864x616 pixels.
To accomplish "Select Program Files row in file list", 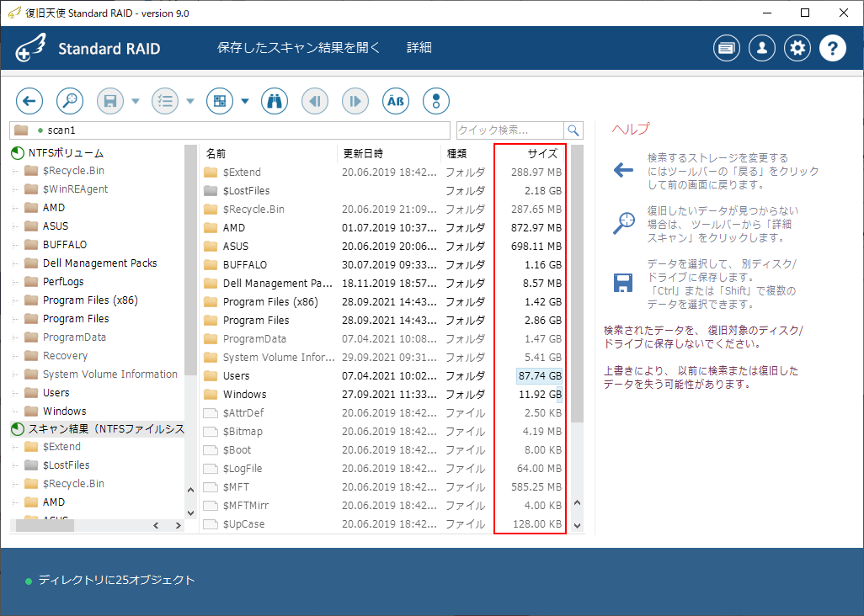I will point(383,321).
